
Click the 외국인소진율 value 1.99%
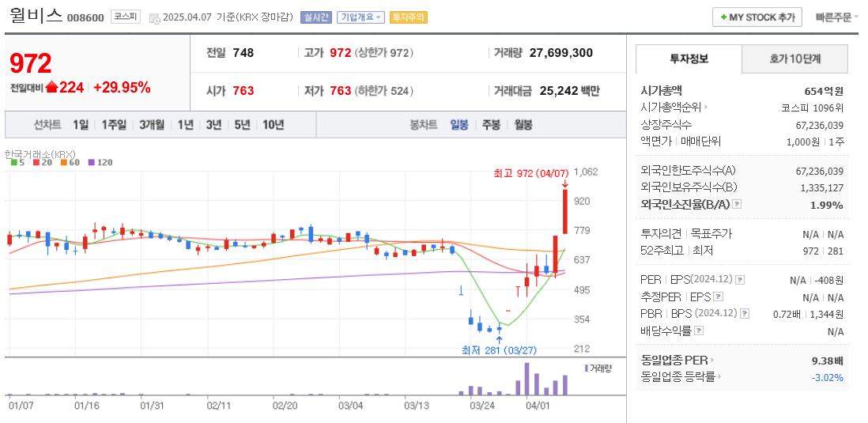point(826,206)
